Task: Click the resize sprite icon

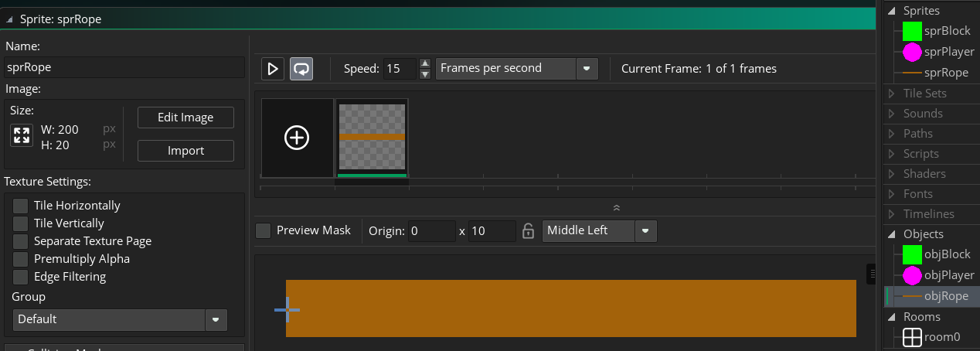Action: click(x=22, y=136)
